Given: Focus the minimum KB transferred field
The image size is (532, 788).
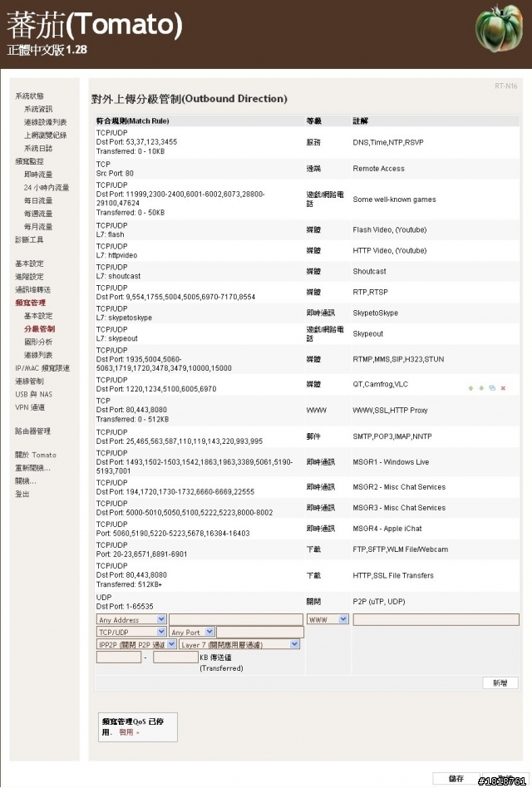Looking at the screenshot, I should [119, 657].
